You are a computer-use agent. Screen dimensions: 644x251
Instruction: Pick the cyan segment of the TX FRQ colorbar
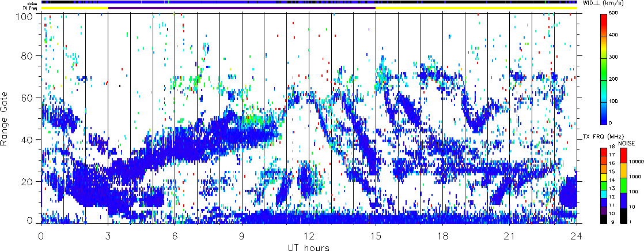[604, 194]
